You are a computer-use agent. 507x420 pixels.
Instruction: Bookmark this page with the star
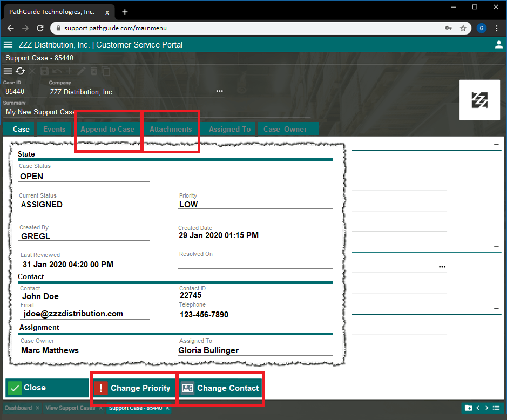click(x=463, y=28)
